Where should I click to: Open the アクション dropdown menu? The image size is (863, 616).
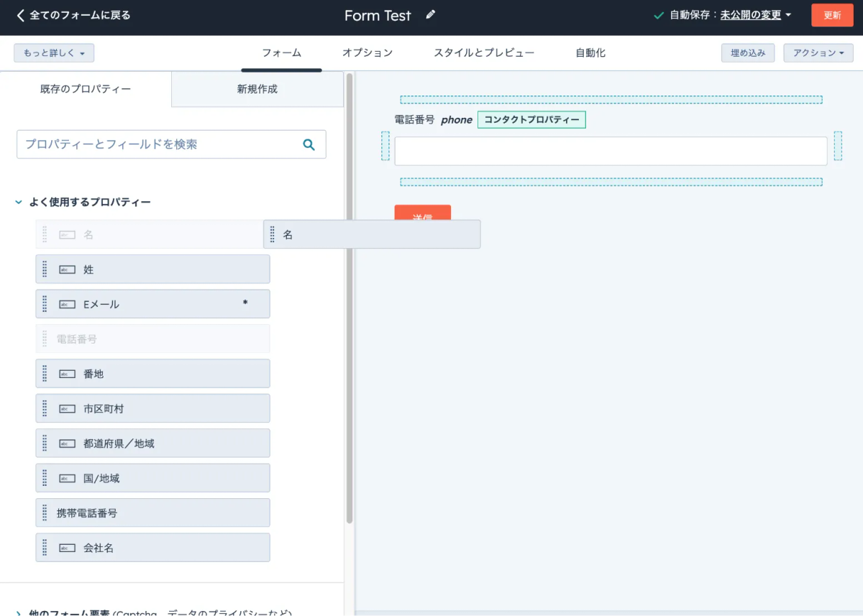click(x=818, y=53)
